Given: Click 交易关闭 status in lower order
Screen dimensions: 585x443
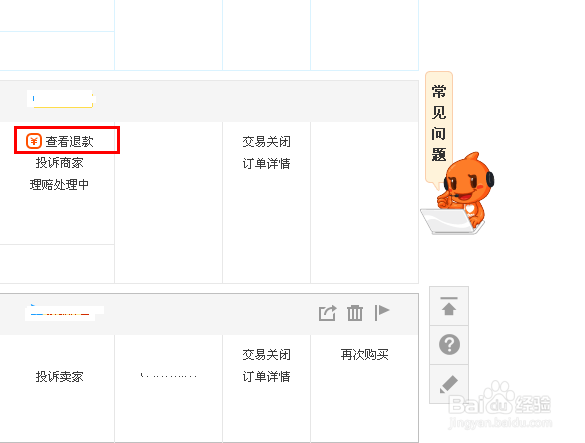Looking at the screenshot, I should coord(266,355).
